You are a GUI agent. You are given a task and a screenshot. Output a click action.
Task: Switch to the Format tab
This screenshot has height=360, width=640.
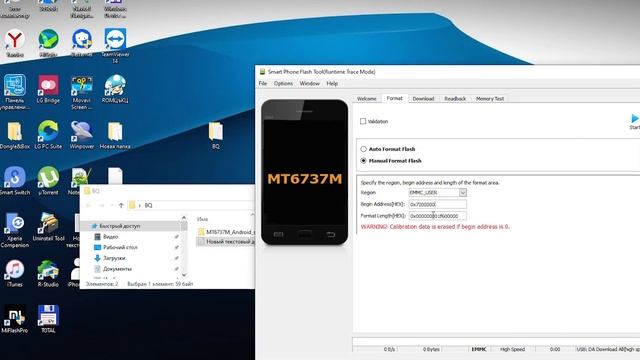pos(395,98)
